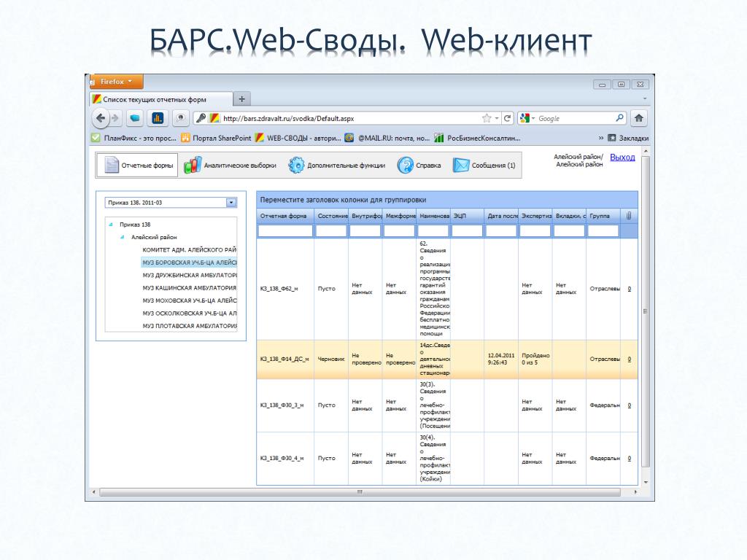Viewport: 747px width, 560px height.
Task: Open the Google search engine dropdown
Action: [528, 118]
